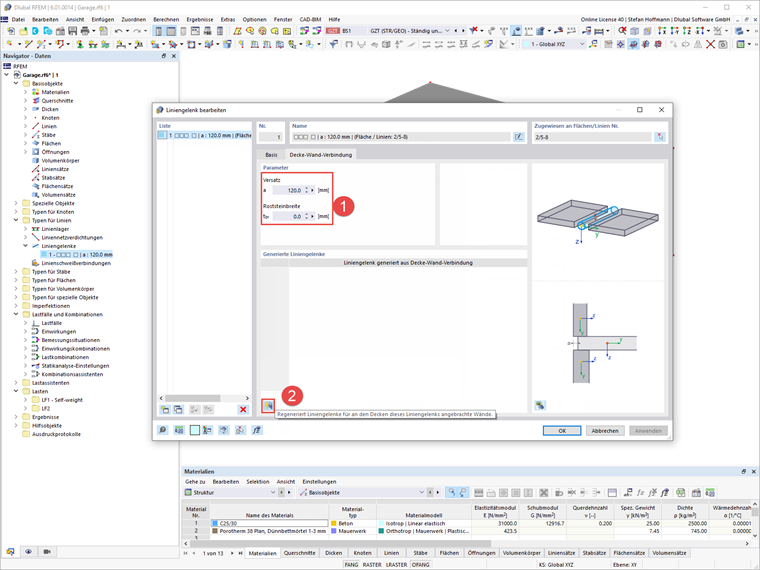Click the search magnifier icon at dialog bottom
The width and height of the screenshot is (760, 570).
(x=163, y=430)
